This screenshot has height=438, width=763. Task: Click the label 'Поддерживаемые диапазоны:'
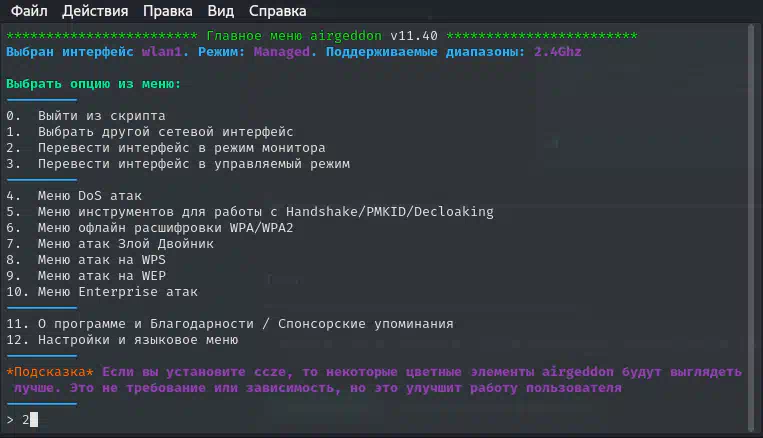425,52
